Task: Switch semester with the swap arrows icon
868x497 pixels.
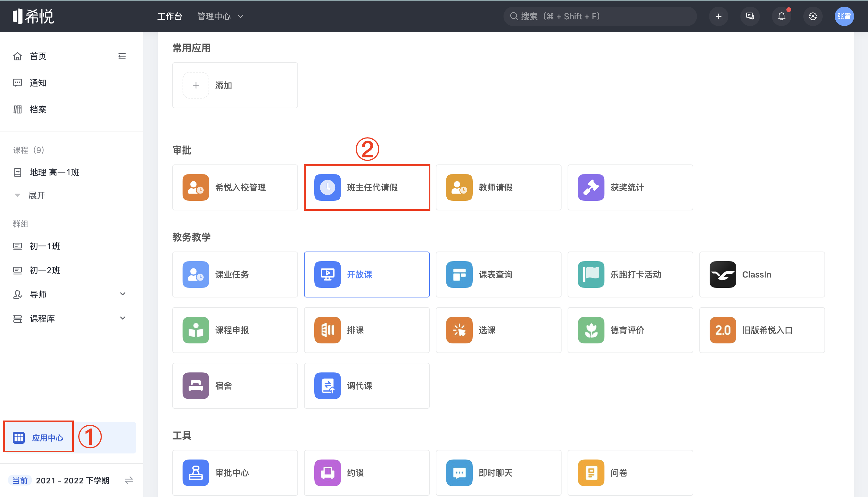Action: coord(129,480)
